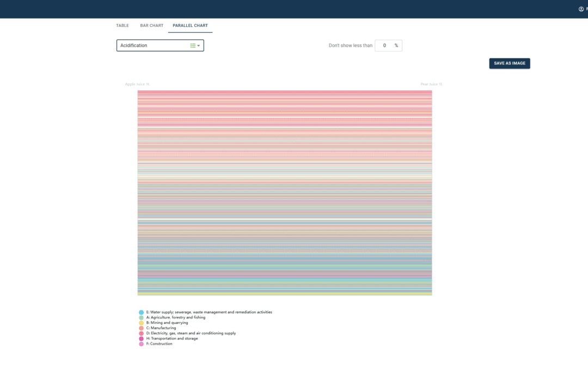This screenshot has width=588, height=368.
Task: Expand the Acidification dropdown arrow
Action: [x=199, y=46]
